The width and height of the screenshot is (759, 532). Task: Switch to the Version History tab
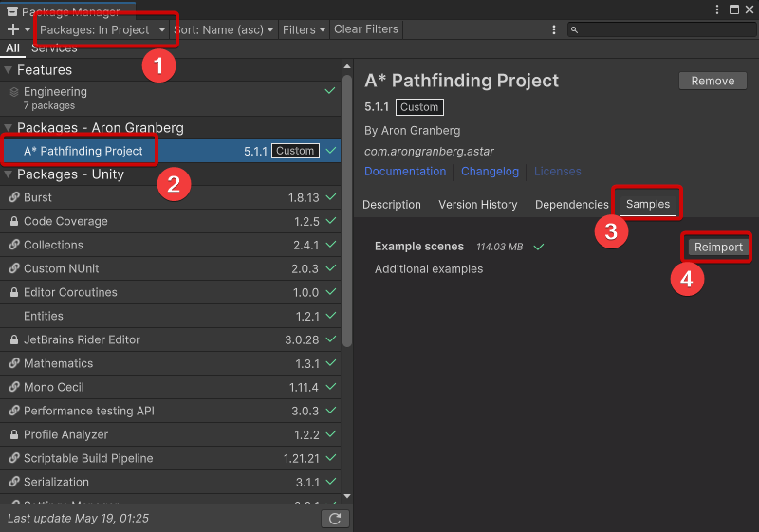(478, 205)
